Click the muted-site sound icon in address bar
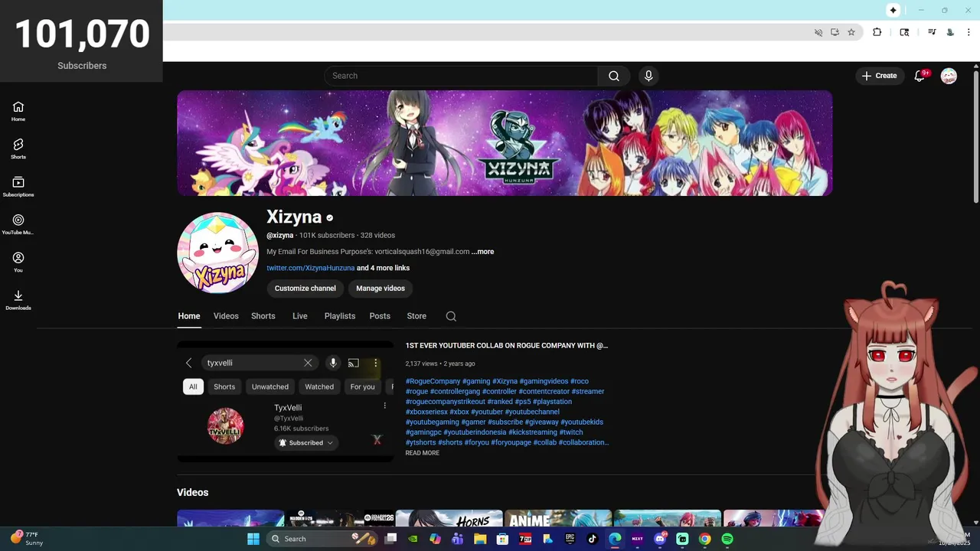 point(818,32)
